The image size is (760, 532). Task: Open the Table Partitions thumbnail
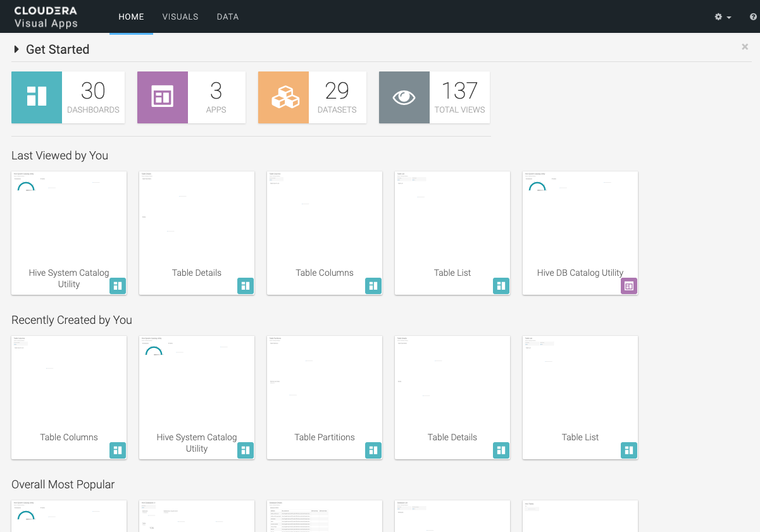tap(325, 383)
